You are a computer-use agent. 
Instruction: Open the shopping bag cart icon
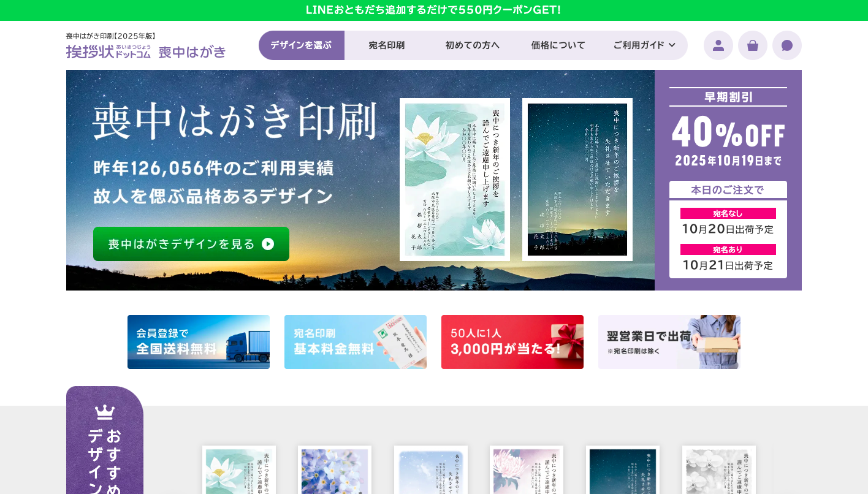point(753,45)
